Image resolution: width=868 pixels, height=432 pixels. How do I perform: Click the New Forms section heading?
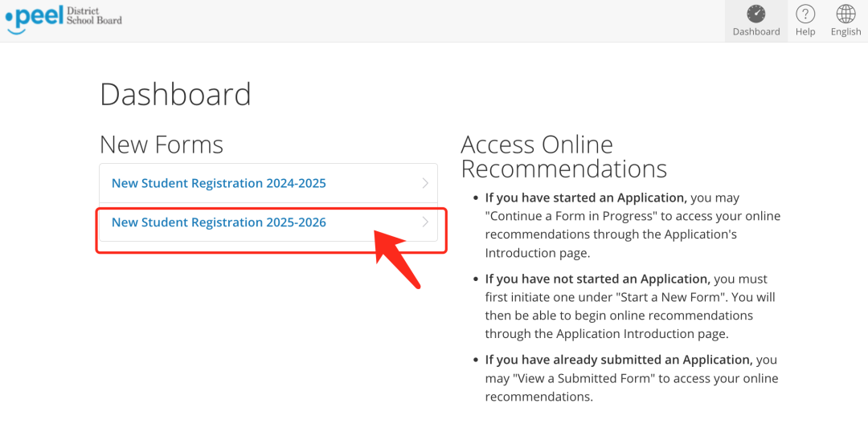pos(161,145)
